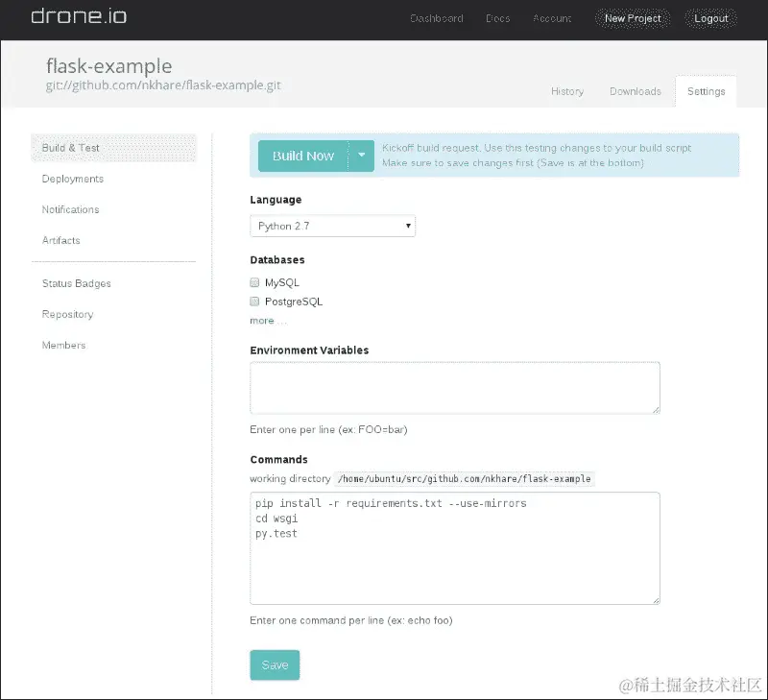Click the working directory path text
Screen dimensions: 768x700
pos(465,478)
